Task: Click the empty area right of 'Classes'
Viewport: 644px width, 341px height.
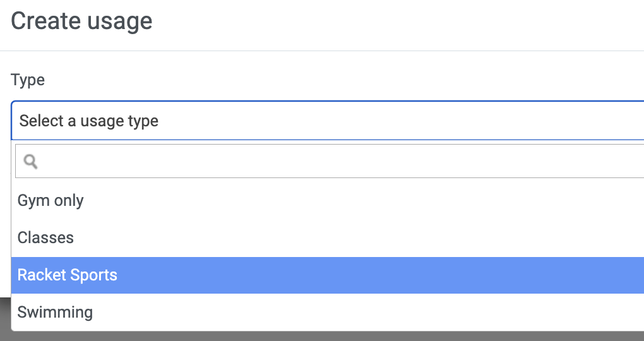Action: click(357, 238)
